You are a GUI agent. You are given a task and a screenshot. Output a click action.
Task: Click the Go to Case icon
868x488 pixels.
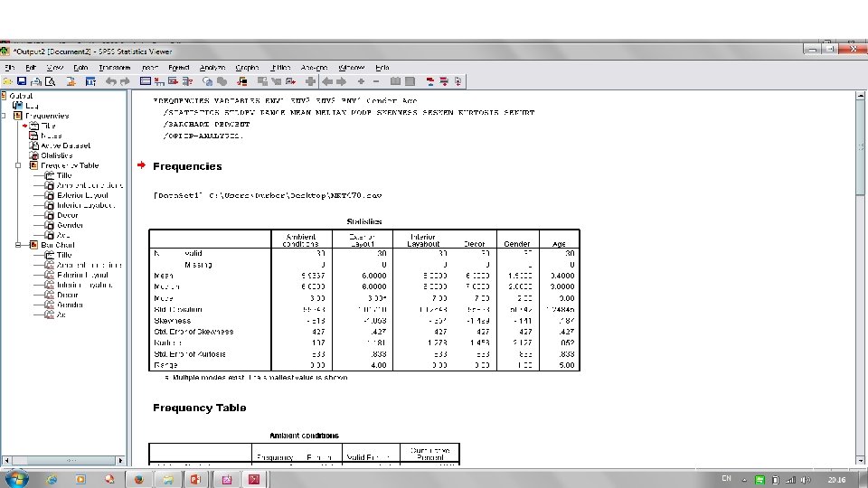click(159, 81)
